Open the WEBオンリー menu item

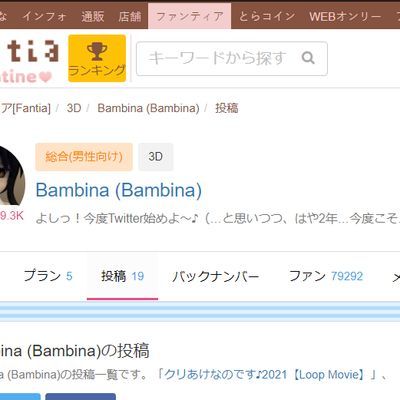(345, 16)
